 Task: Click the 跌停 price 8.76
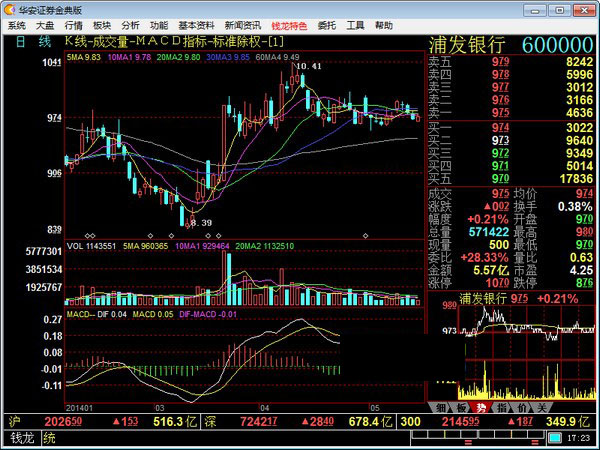coord(584,283)
